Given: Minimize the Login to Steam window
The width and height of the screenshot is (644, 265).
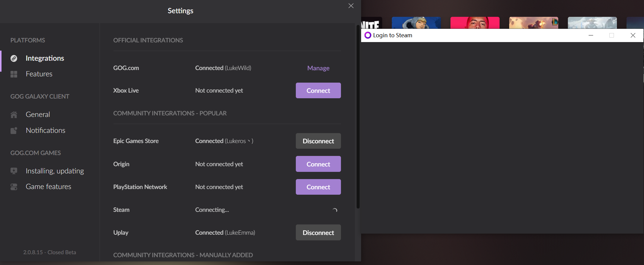Looking at the screenshot, I should tap(591, 35).
